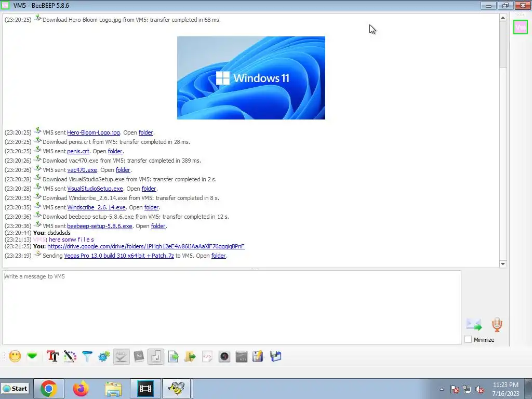The width and height of the screenshot is (532, 399).
Task: Click the save chat with pencil icon
Action: pos(258,356)
